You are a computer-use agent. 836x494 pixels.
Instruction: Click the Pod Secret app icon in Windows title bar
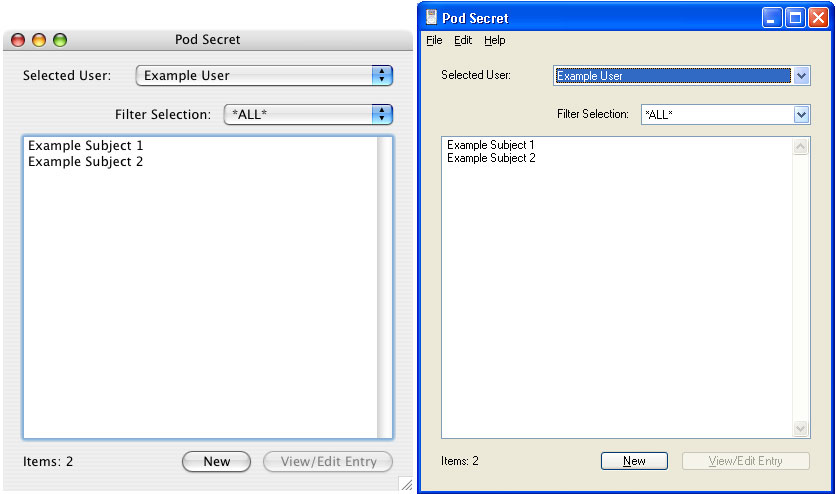click(x=431, y=18)
